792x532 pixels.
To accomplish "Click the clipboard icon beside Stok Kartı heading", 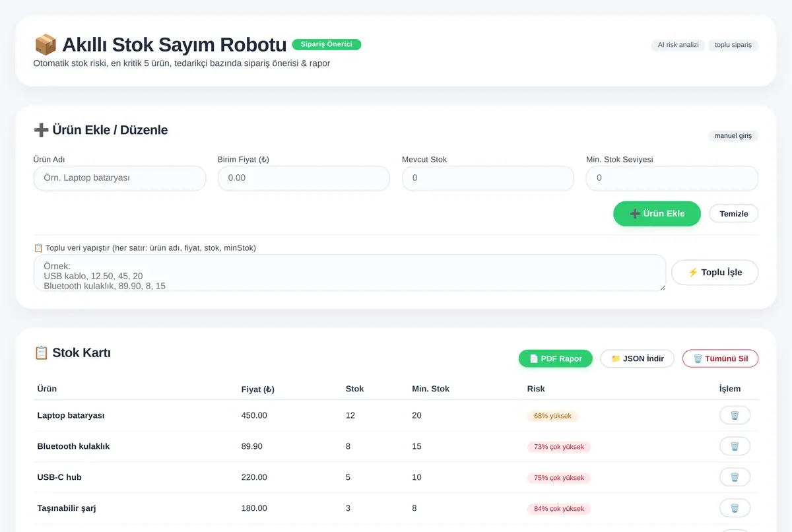I will click(x=41, y=353).
